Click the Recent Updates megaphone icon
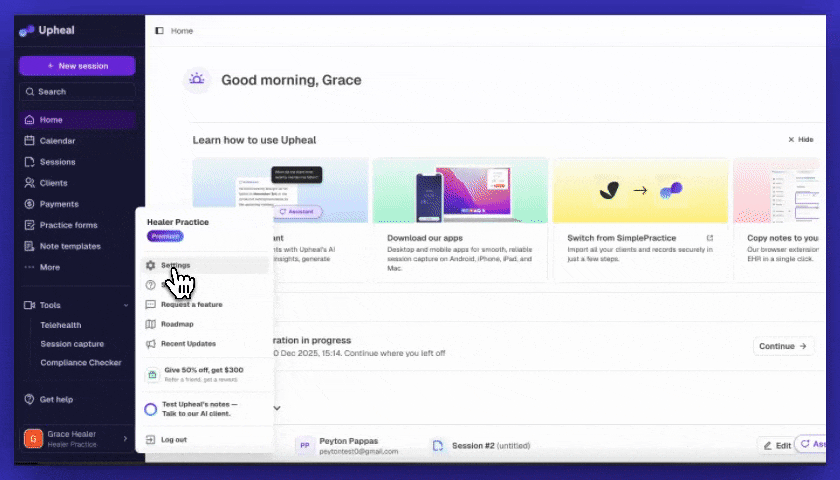The width and height of the screenshot is (840, 480). 151,344
